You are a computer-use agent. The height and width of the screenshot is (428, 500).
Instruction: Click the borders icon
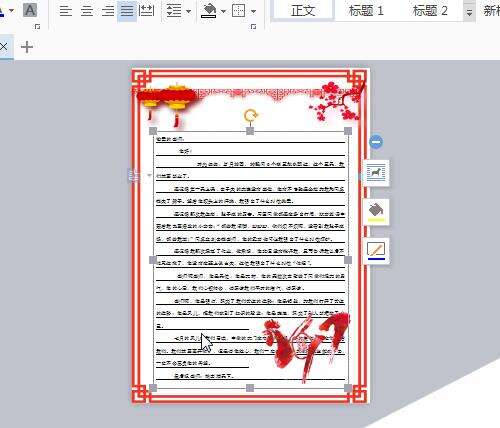click(239, 11)
